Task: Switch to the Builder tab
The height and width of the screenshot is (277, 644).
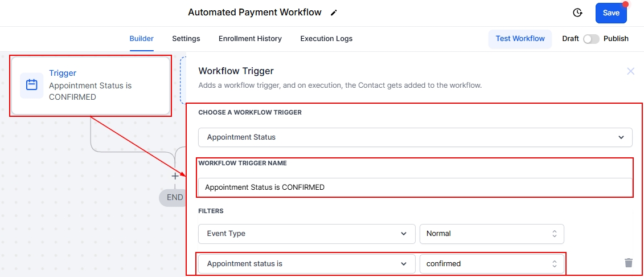Action: click(x=141, y=39)
